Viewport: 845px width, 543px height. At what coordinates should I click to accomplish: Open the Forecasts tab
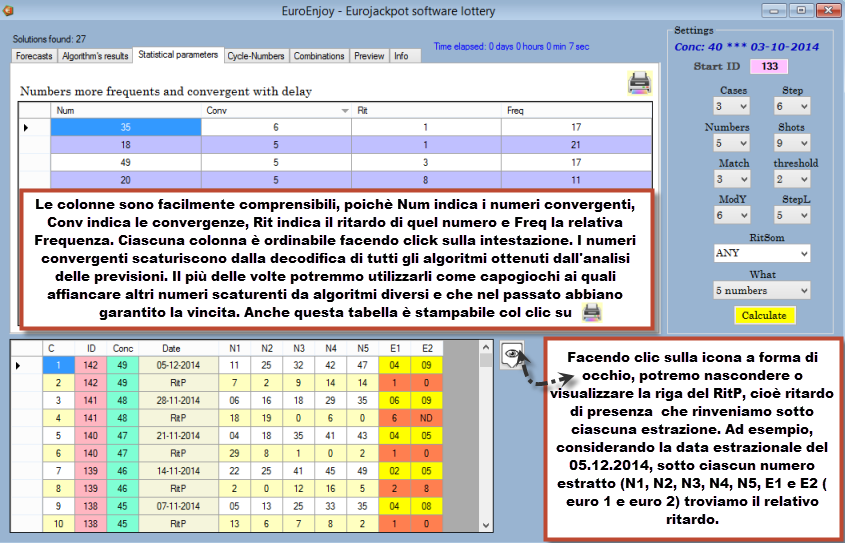(x=34, y=56)
